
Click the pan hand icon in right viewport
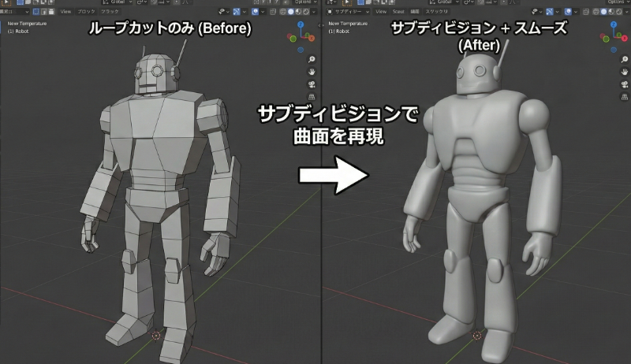625,72
